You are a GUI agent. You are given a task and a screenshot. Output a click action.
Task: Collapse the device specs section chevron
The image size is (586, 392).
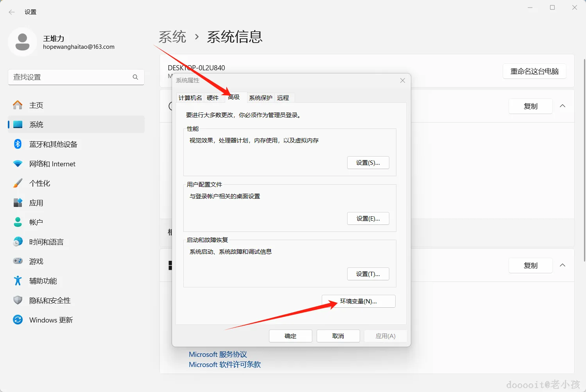563,106
